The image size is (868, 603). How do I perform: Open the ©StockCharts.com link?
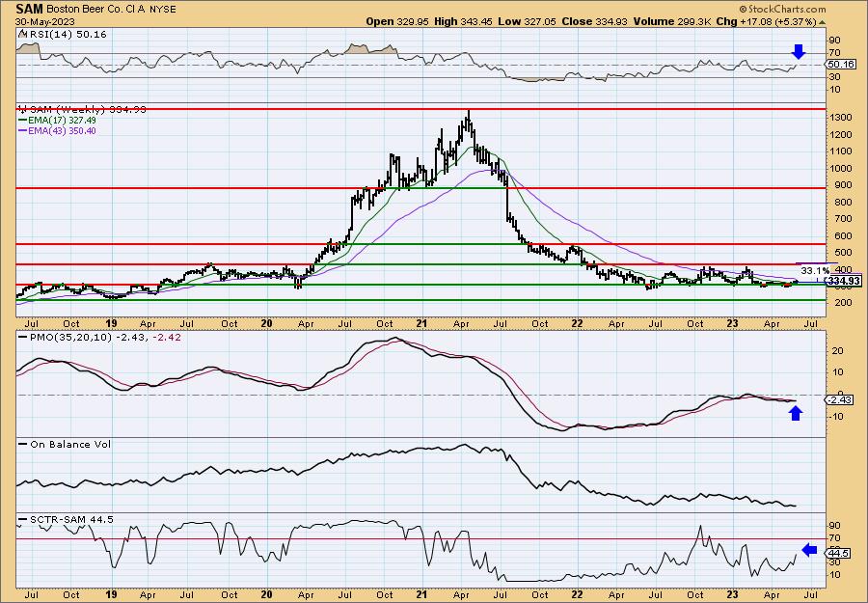click(x=782, y=9)
